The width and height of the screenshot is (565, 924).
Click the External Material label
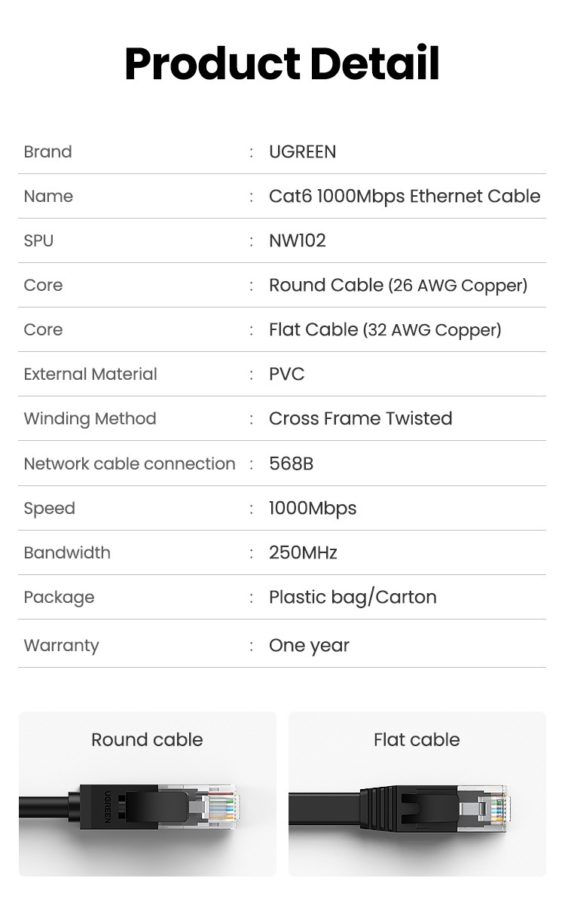[x=90, y=374]
